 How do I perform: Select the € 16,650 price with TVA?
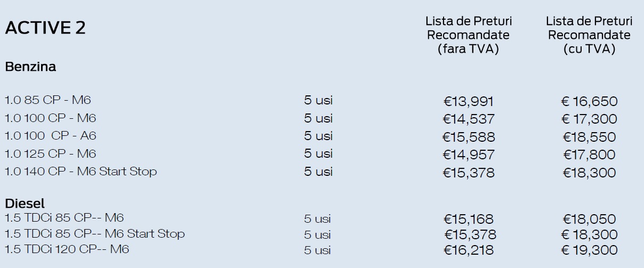[x=589, y=101]
